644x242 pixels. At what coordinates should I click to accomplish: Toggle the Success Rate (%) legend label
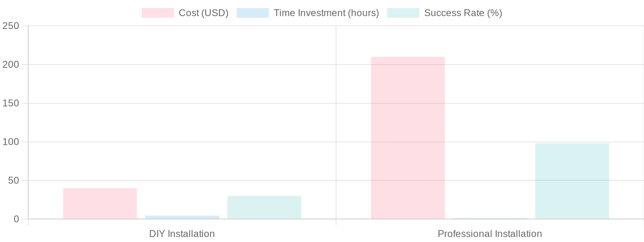tap(463, 13)
